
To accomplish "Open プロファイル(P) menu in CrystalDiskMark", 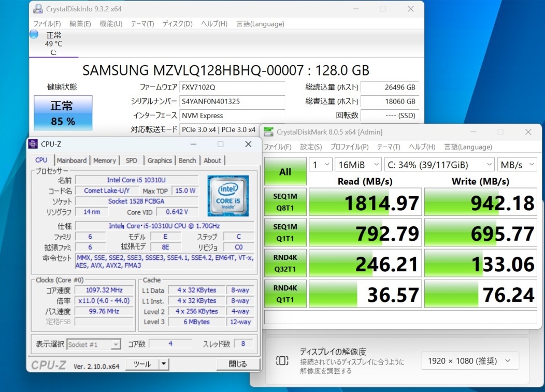I will point(349,147).
